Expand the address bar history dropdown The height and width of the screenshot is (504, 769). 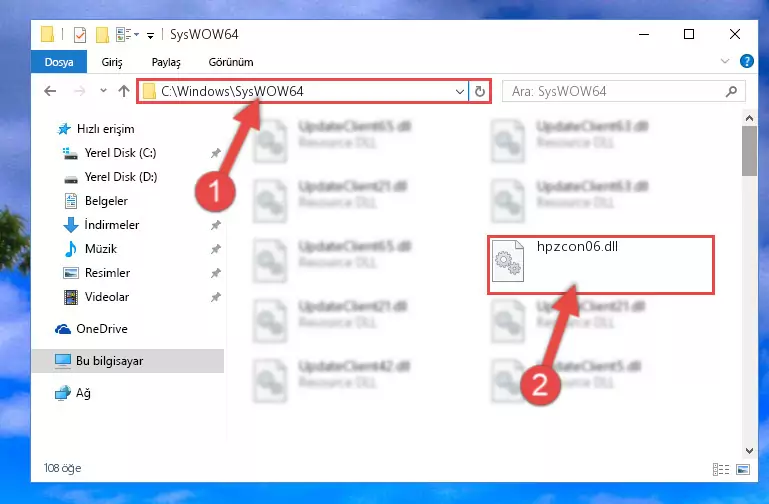(x=460, y=92)
